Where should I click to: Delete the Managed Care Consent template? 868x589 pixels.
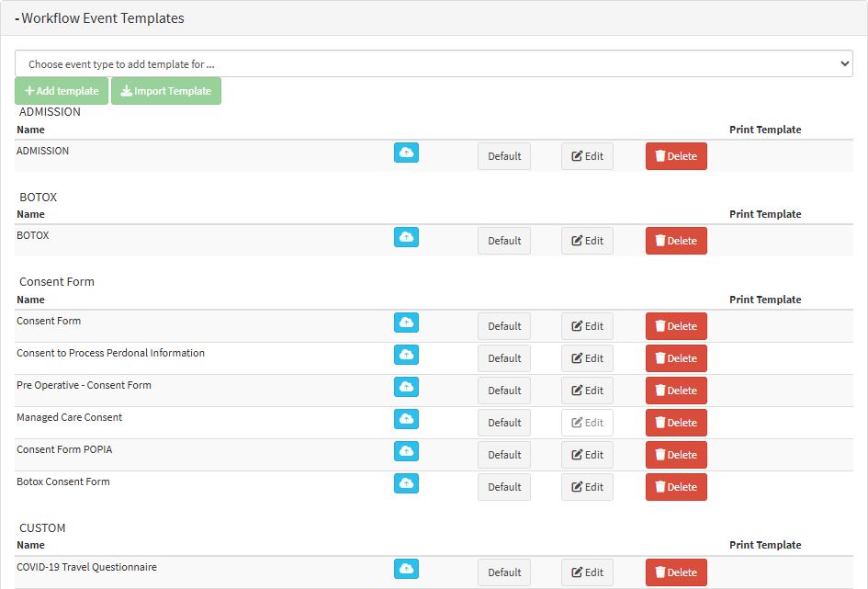tap(676, 423)
